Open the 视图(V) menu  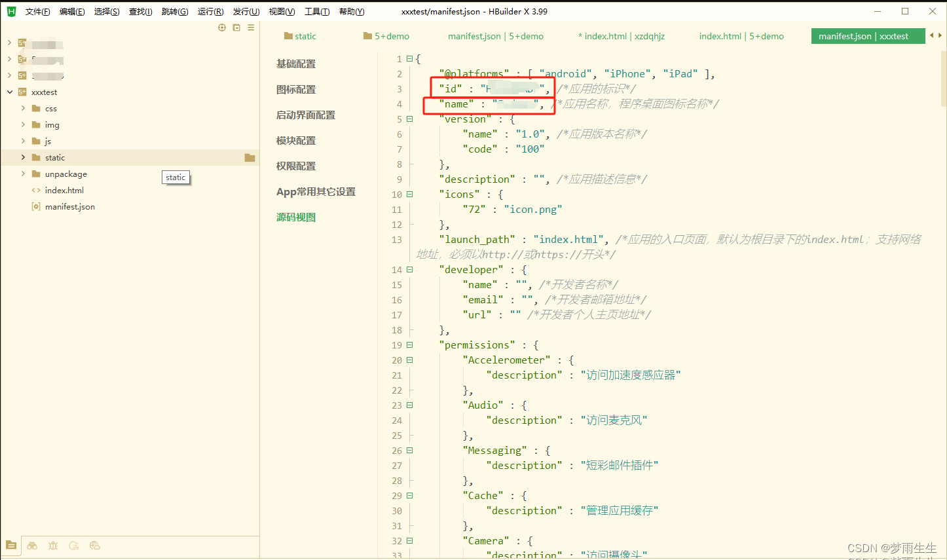pos(282,12)
